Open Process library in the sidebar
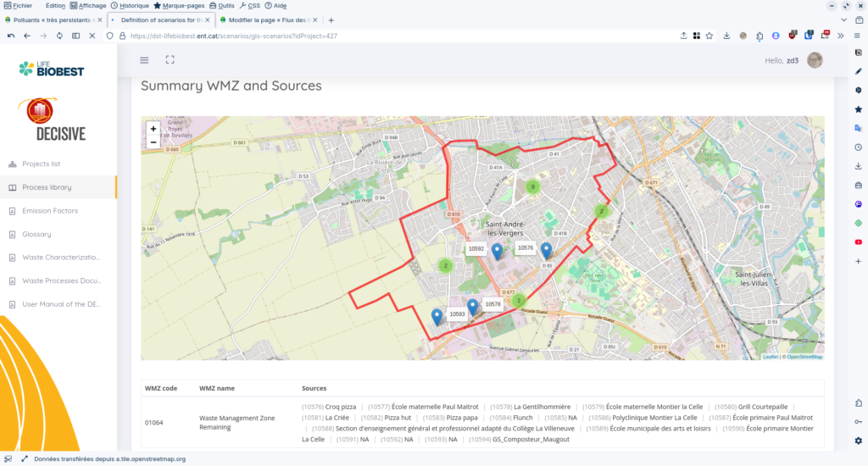868x466 pixels. coord(47,187)
